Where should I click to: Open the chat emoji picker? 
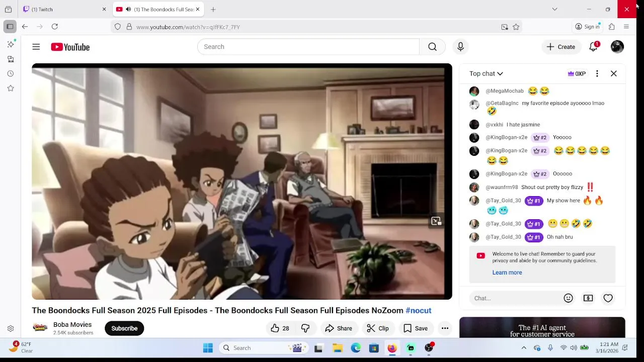568,298
